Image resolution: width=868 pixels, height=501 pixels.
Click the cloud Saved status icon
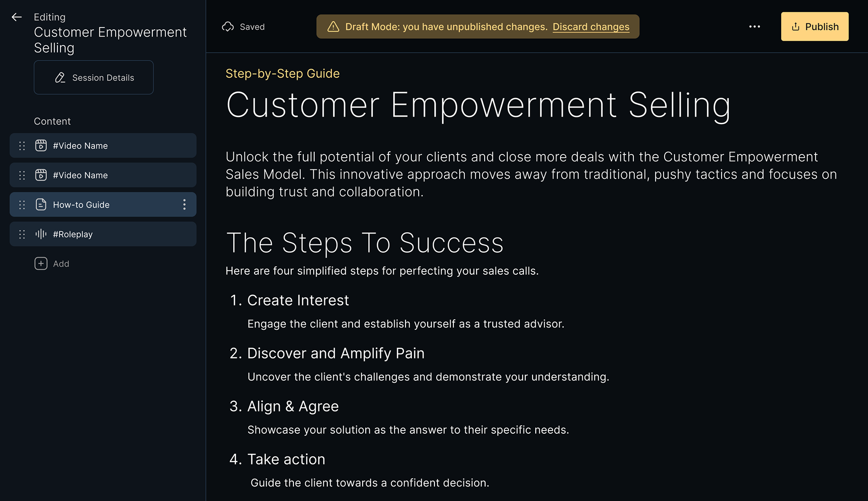click(x=228, y=27)
